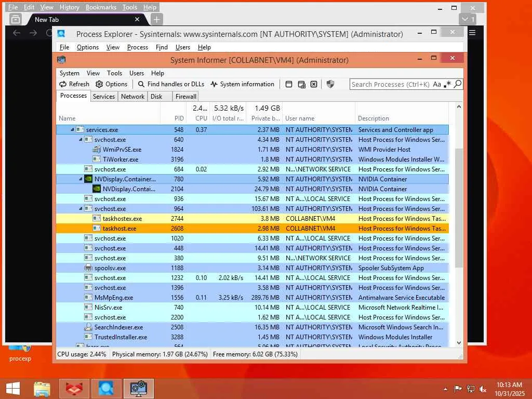The width and height of the screenshot is (532, 399).
Task: Click the scroll down arrow of the process list
Action: [459, 343]
